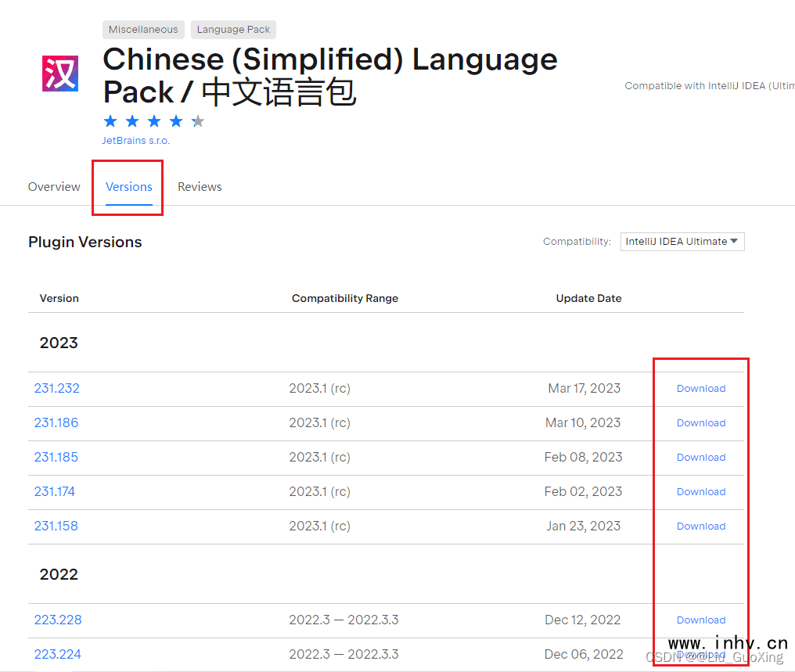Switch to the Reviews tab
This screenshot has width=795, height=672.
point(200,186)
